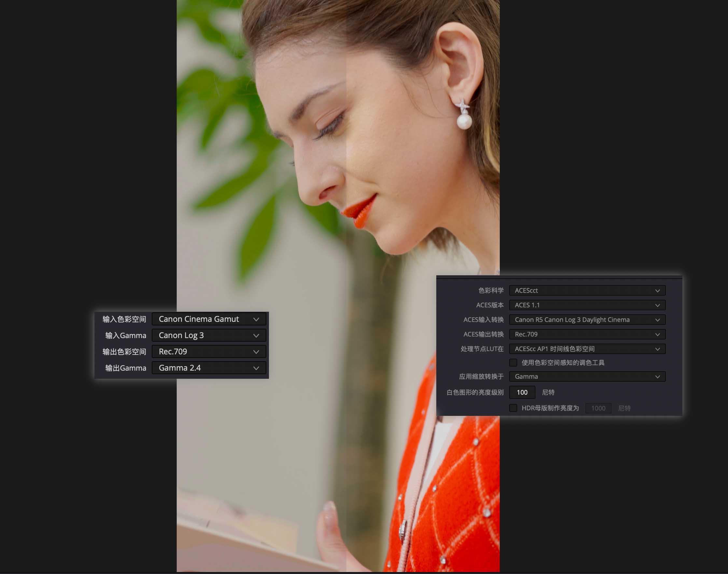This screenshot has width=728, height=574.
Task: Expand the 处理节点LUT在 ACEScc AP1 dropdown
Action: pos(587,349)
